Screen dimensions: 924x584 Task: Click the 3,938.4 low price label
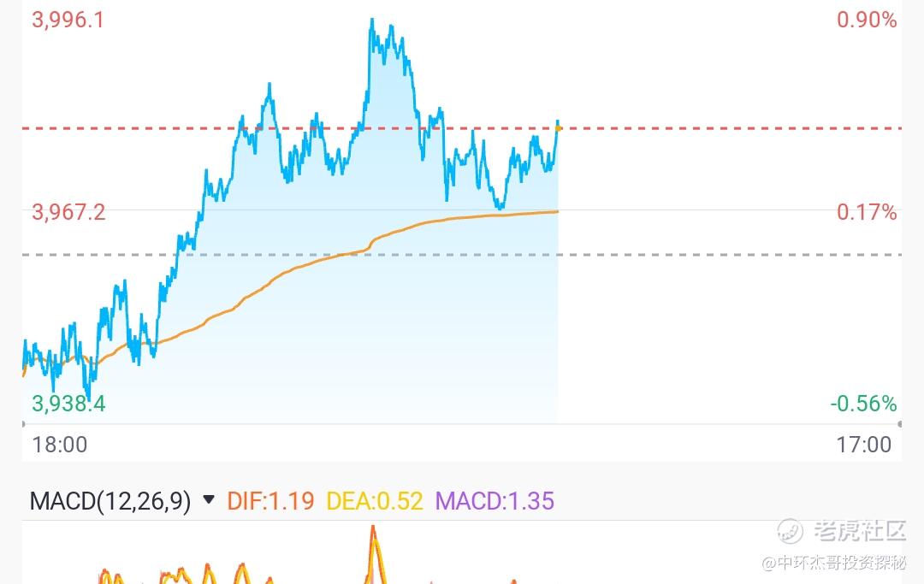point(68,404)
